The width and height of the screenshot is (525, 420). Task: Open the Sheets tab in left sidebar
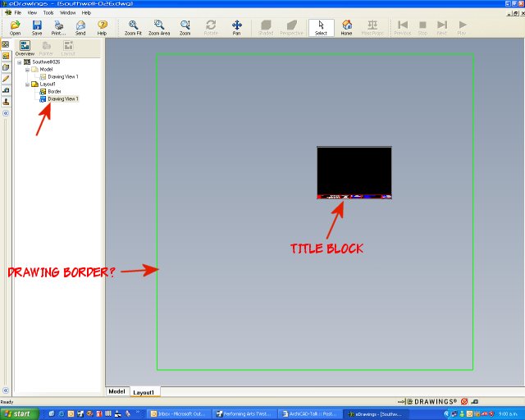6,44
